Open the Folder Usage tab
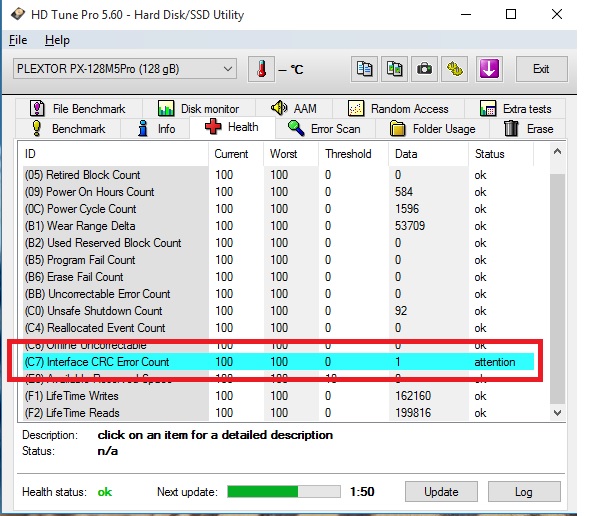Viewport: 613px width, 516px height. coord(432,129)
